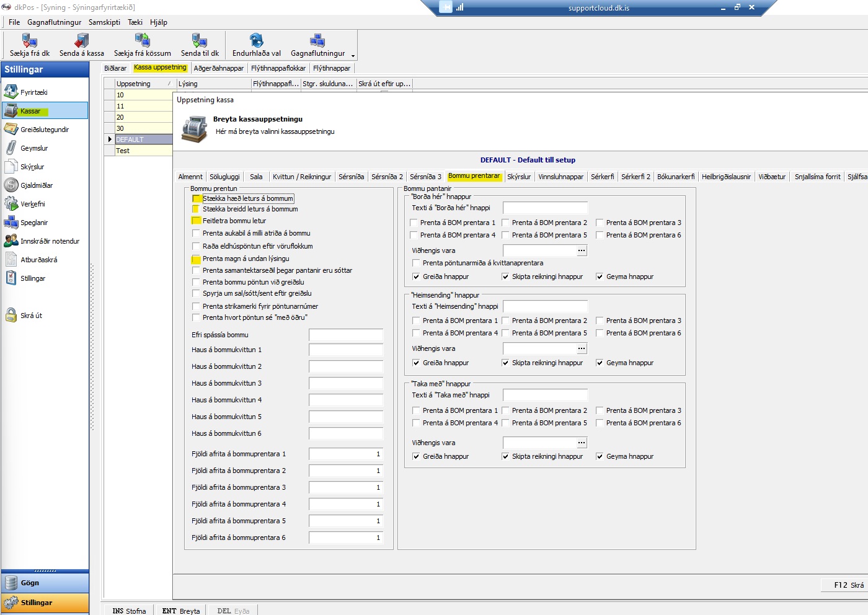Click the Senda á kassa toolbar icon
Viewport: 868px width, 615px height.
coord(81,41)
